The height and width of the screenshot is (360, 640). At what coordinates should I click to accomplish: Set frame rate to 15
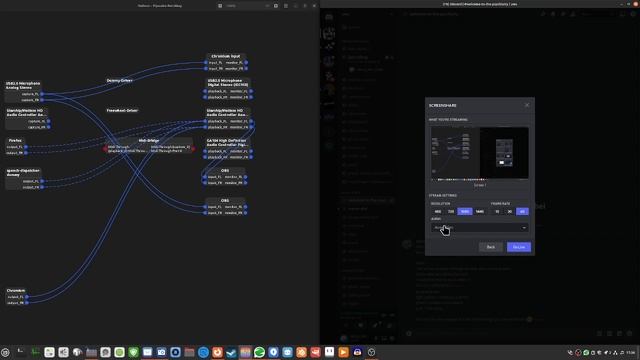click(497, 211)
